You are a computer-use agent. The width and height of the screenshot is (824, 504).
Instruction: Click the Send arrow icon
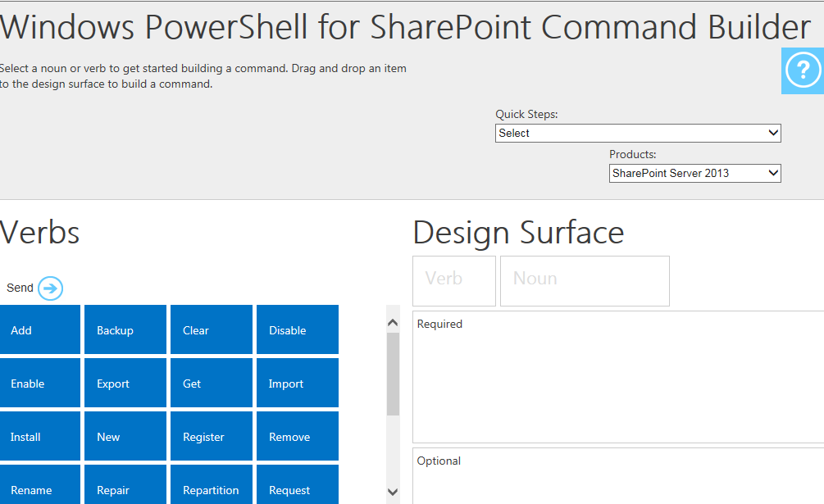click(51, 288)
